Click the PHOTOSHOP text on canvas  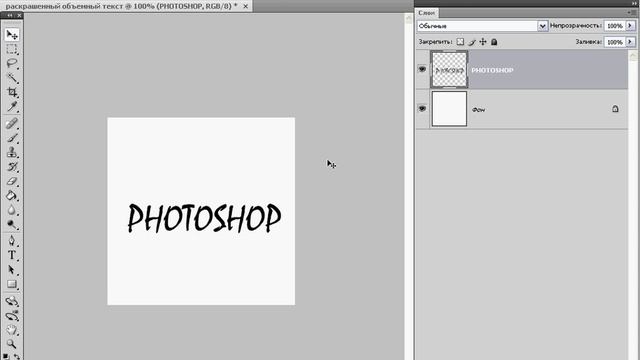click(x=204, y=218)
